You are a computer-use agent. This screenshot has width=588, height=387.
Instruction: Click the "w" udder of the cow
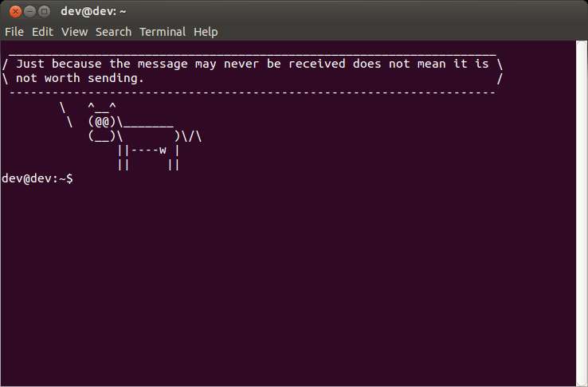[x=163, y=150]
